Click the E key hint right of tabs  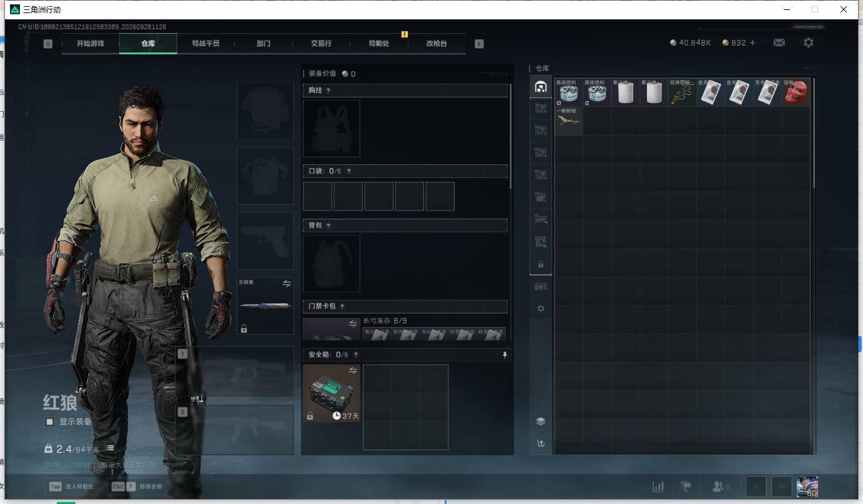479,44
